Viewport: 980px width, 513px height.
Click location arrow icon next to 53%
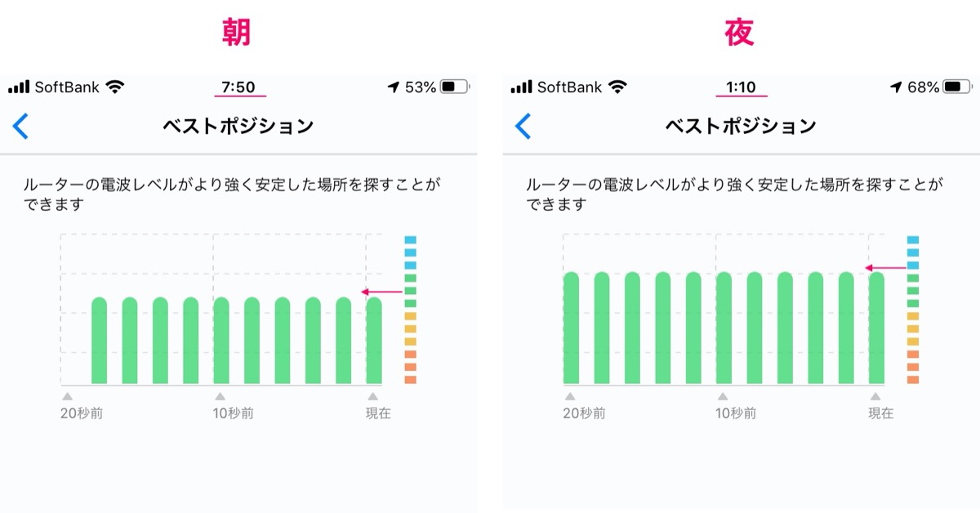click(394, 87)
